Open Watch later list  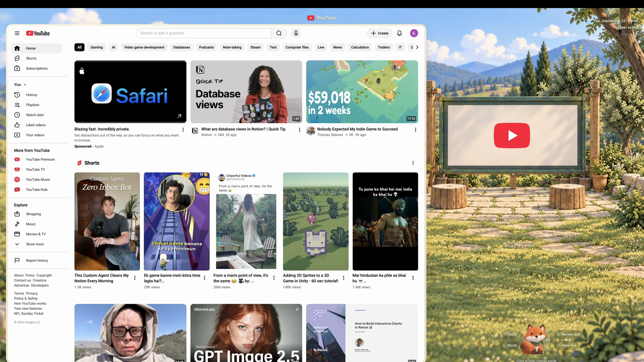(37, 115)
